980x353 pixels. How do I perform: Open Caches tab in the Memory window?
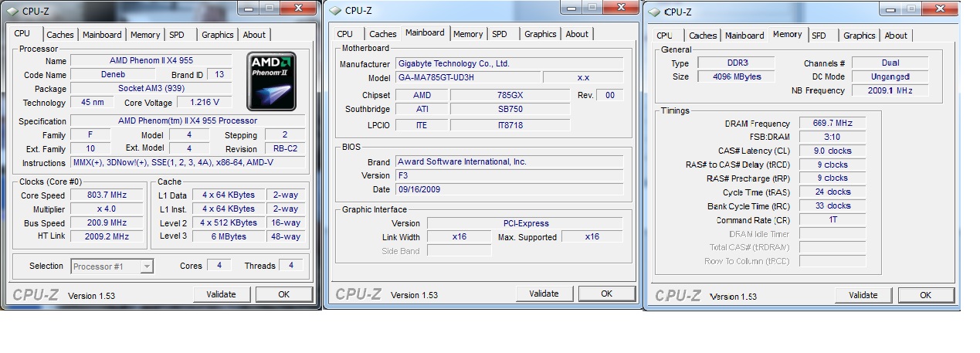[703, 36]
